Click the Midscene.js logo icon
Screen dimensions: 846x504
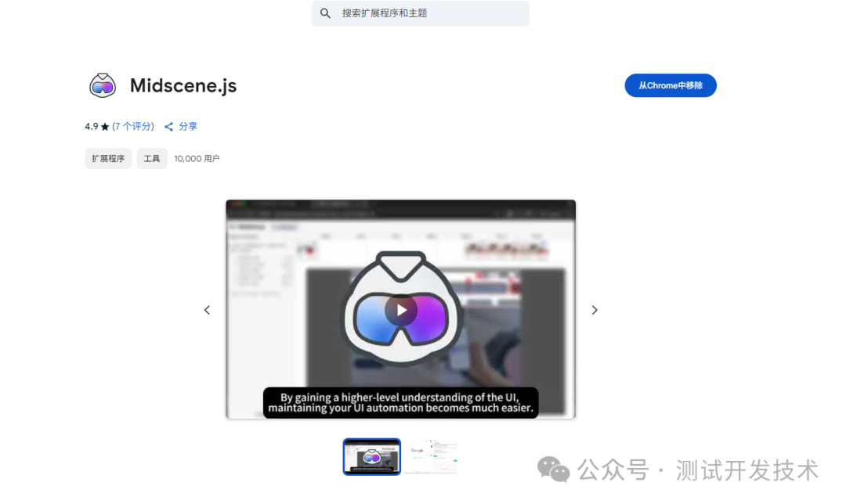tap(103, 85)
